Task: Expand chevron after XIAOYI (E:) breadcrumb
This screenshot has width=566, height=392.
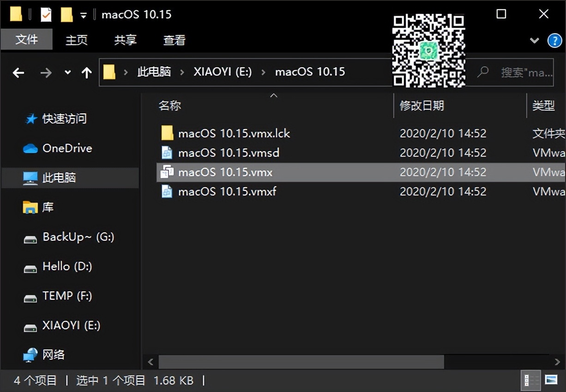Action: 263,72
